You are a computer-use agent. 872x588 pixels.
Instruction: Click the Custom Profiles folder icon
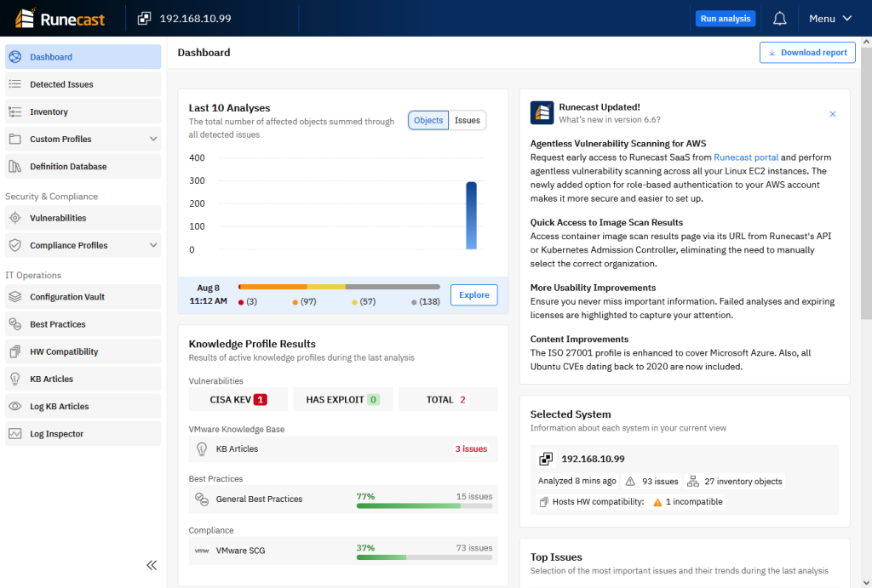pyautogui.click(x=15, y=139)
